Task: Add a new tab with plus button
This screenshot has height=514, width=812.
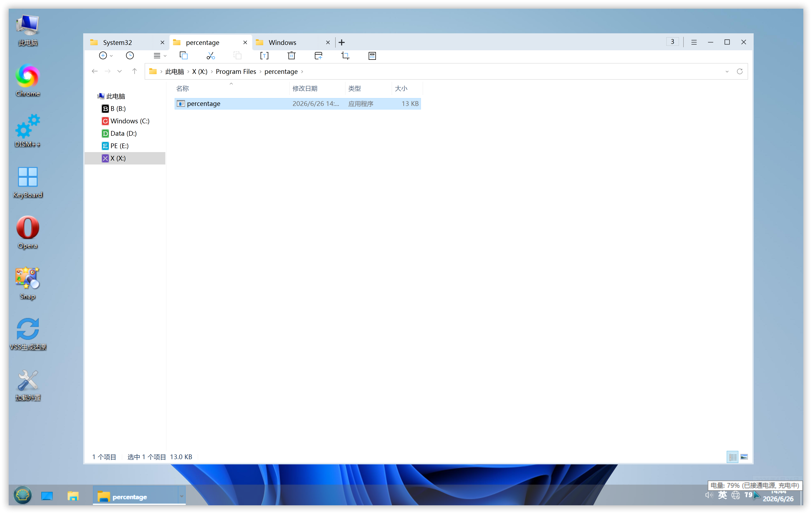Action: (342, 42)
